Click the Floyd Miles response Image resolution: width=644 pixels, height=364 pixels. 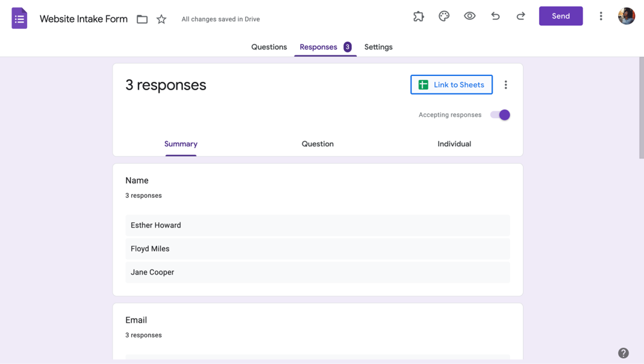click(x=317, y=249)
